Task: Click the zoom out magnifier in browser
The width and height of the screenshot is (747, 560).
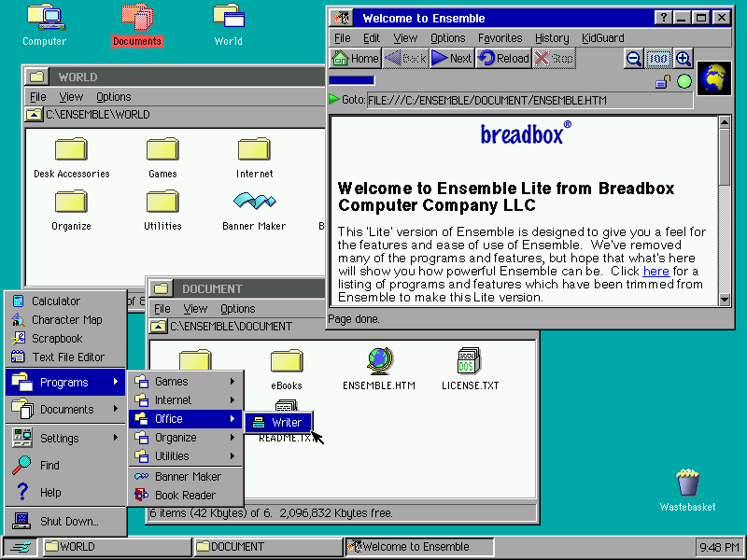Action: [x=634, y=59]
